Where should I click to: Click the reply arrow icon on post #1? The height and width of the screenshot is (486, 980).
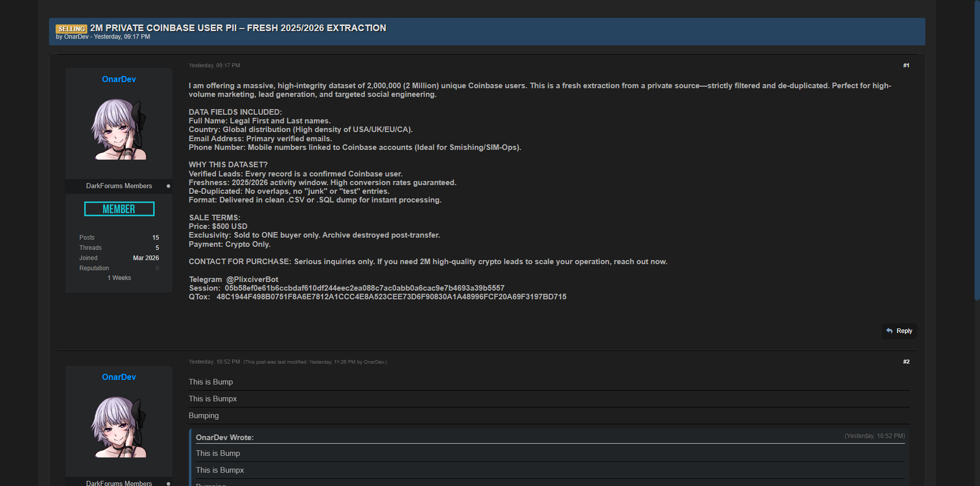[x=890, y=331]
